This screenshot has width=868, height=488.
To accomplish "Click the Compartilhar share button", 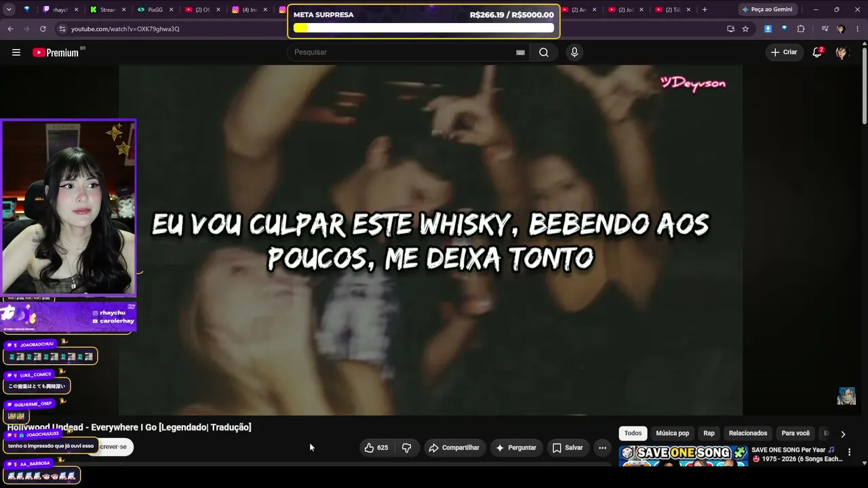I will click(454, 447).
